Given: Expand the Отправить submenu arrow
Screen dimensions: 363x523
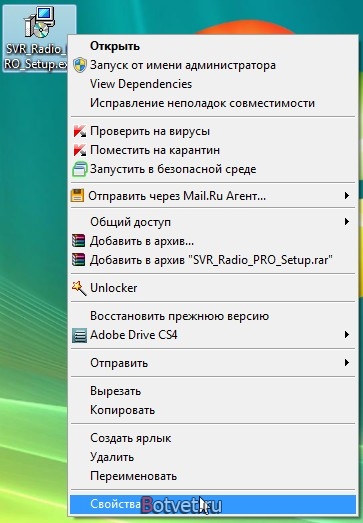Looking at the screenshot, I should point(347,363).
